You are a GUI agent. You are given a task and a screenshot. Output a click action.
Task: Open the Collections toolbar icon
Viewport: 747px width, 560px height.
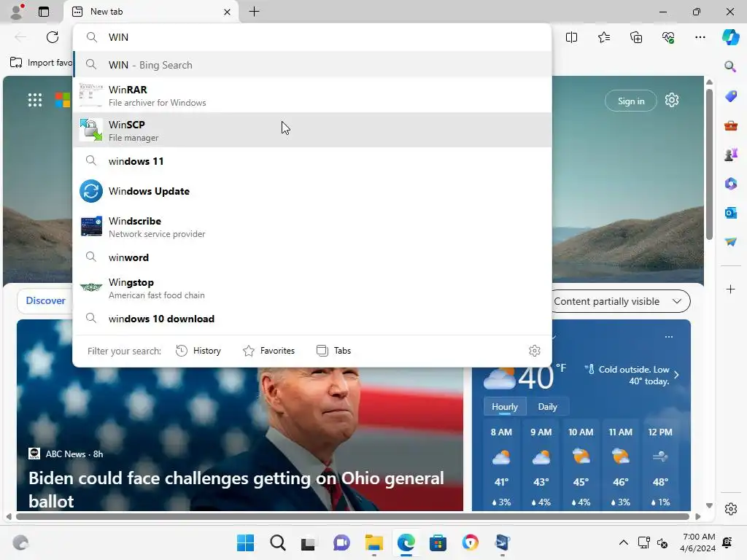click(636, 37)
